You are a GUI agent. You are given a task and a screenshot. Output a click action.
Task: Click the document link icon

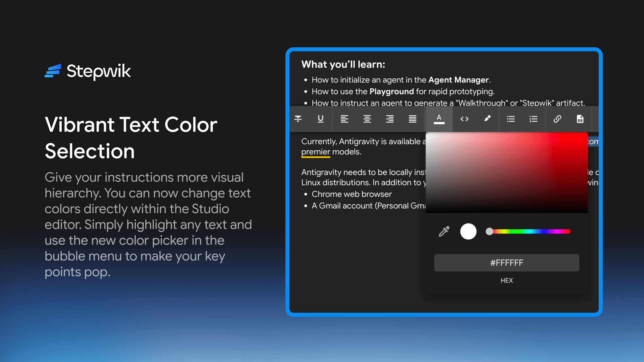tap(580, 119)
